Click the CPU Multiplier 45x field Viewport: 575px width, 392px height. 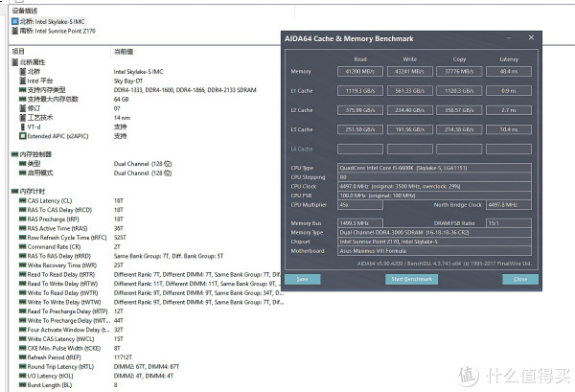click(360, 204)
